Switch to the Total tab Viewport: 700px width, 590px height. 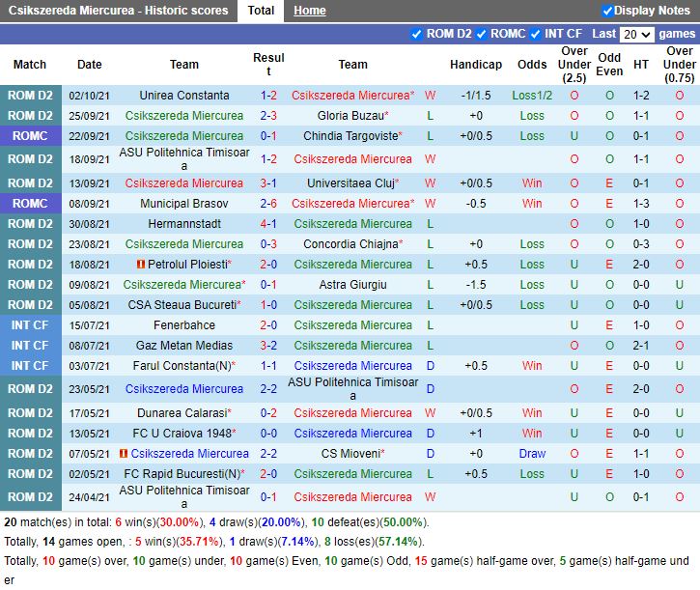click(261, 11)
